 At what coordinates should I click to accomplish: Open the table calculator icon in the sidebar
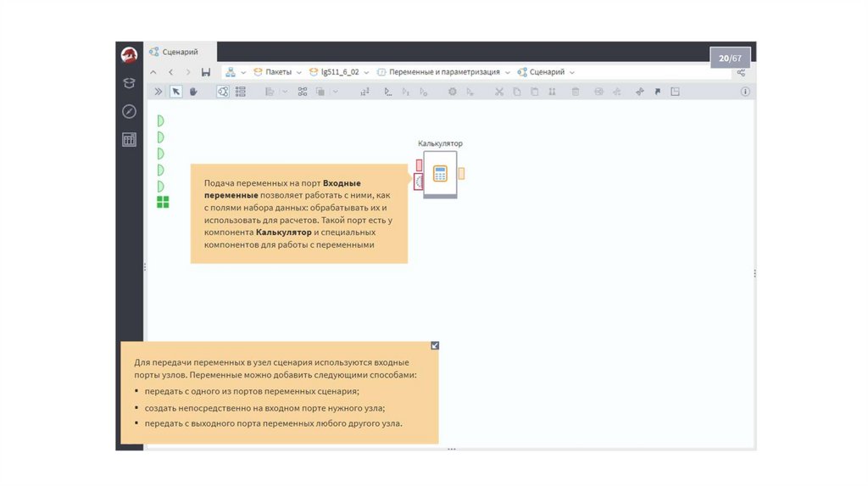point(129,140)
